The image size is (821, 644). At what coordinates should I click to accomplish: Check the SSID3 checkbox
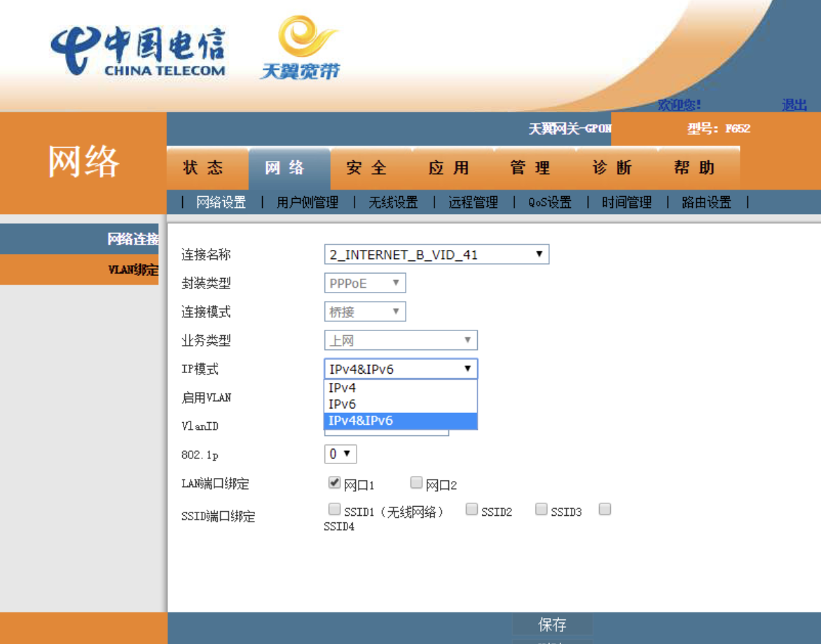(541, 509)
